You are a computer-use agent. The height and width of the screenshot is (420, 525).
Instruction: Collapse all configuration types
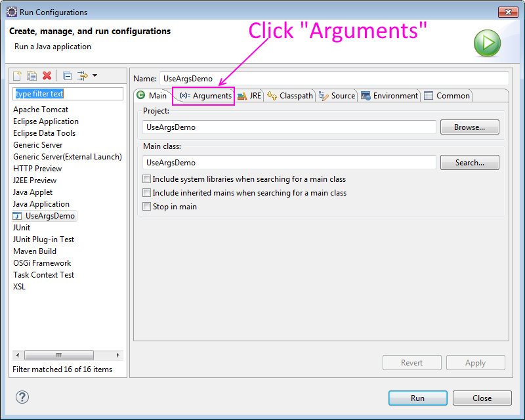(x=67, y=75)
